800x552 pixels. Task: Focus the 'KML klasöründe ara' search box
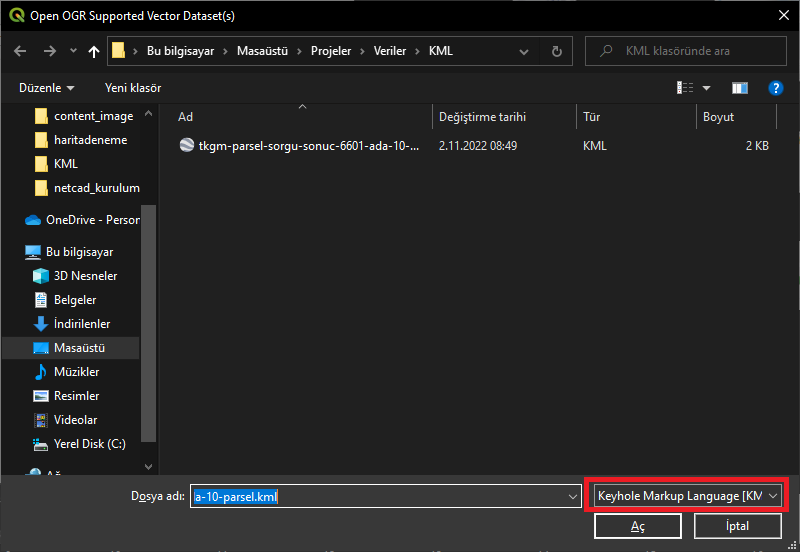click(x=686, y=51)
